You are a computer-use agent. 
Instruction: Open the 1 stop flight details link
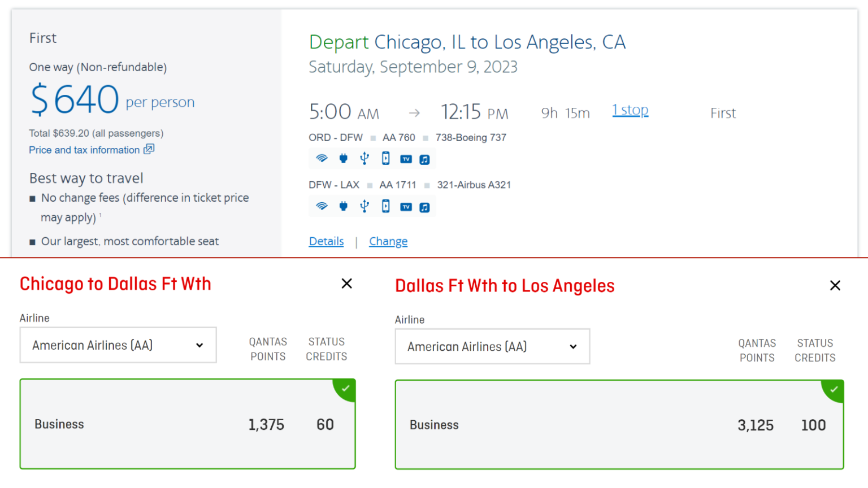630,110
